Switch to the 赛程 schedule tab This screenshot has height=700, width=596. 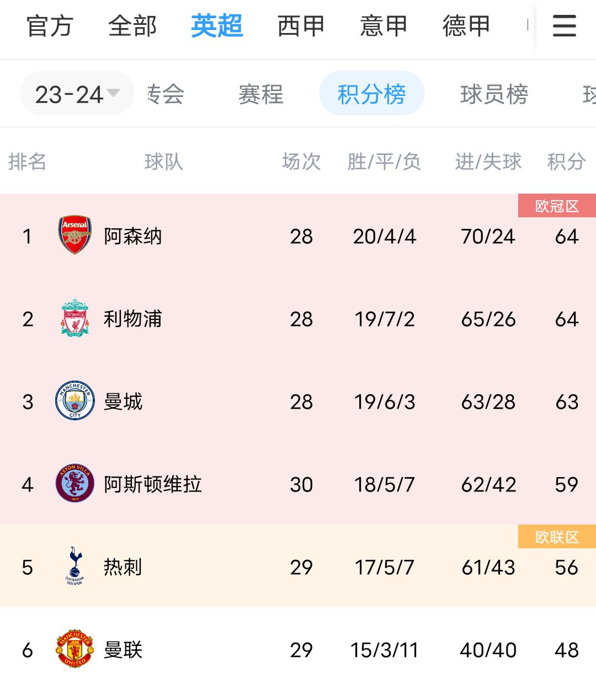click(x=260, y=94)
